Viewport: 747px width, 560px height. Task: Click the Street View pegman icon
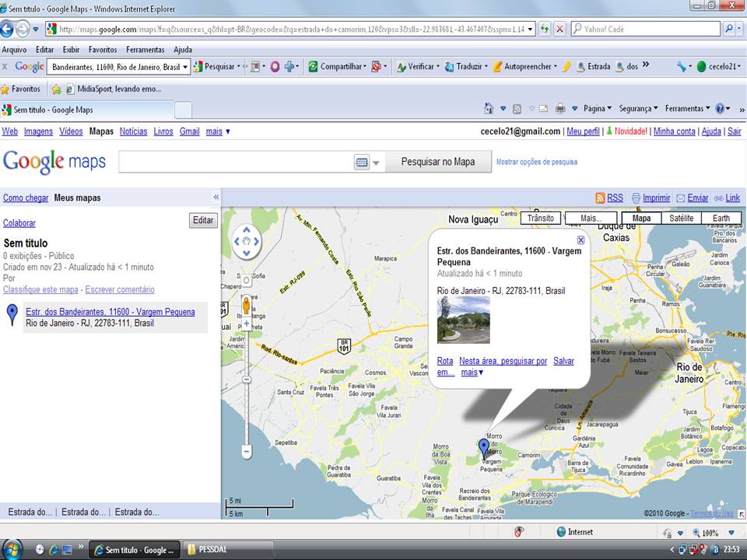247,305
